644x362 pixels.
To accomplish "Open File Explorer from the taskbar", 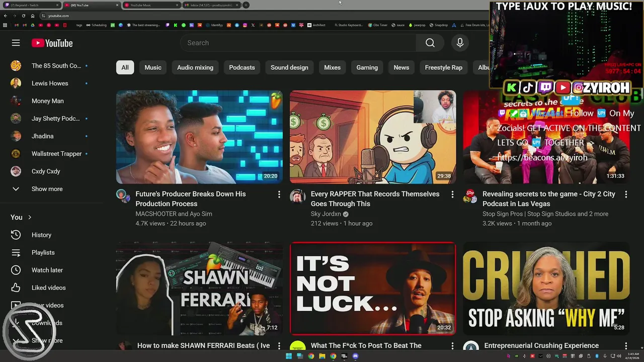I will tap(322, 356).
